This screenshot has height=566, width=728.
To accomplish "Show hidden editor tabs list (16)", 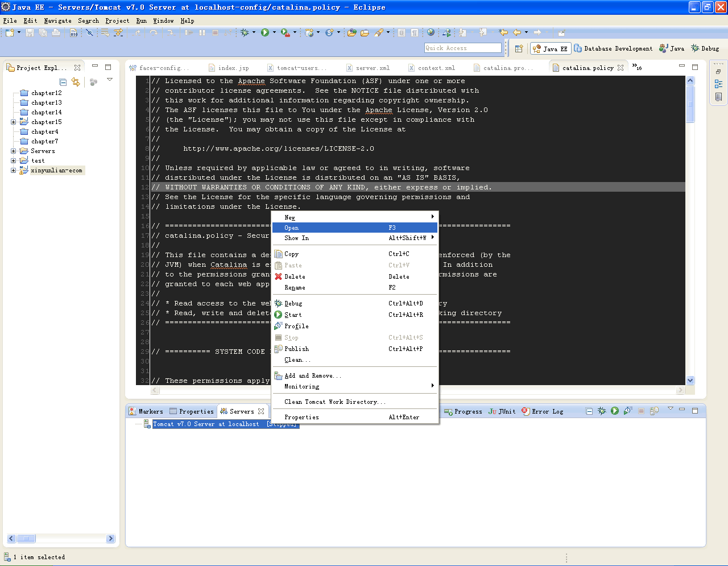I will tap(637, 67).
